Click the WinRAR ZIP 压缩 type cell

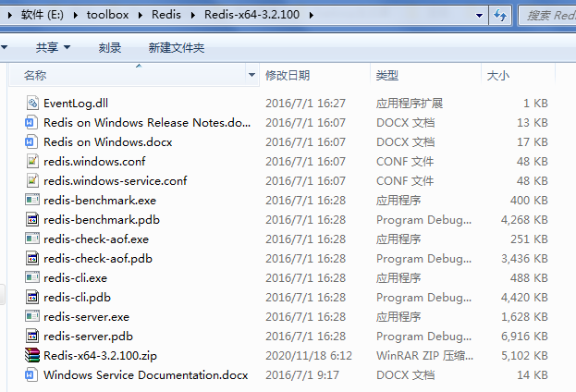(x=424, y=356)
